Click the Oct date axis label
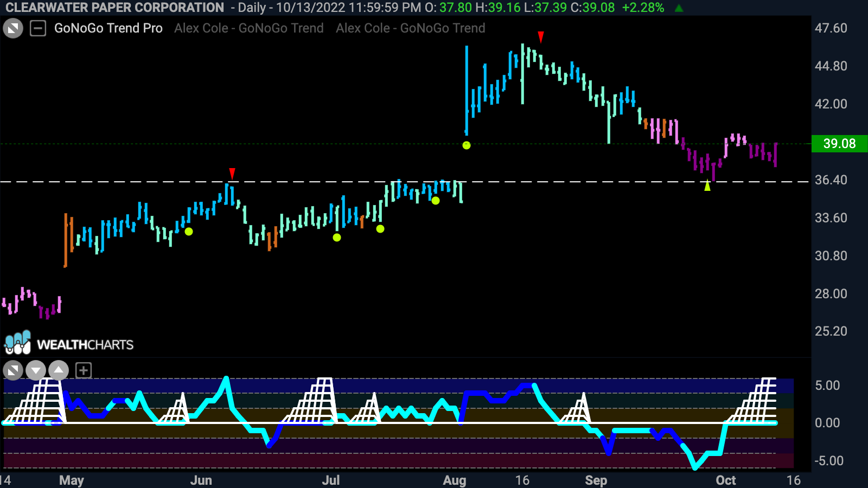This screenshot has height=488, width=868. click(x=726, y=480)
